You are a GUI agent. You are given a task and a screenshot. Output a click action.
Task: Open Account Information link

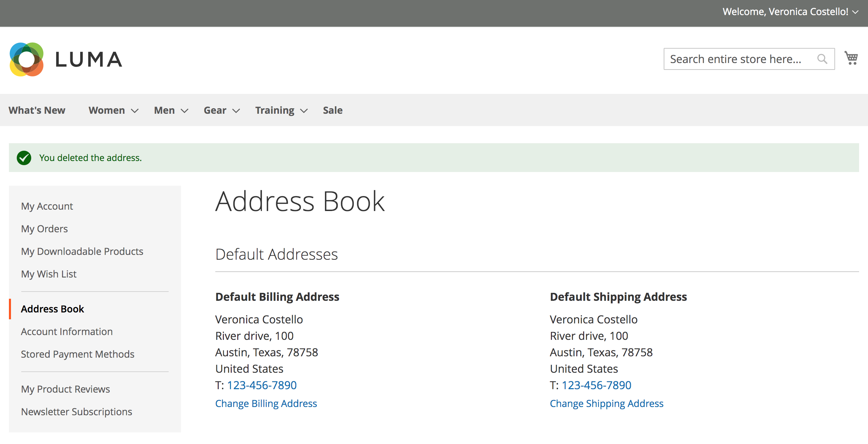[67, 332]
